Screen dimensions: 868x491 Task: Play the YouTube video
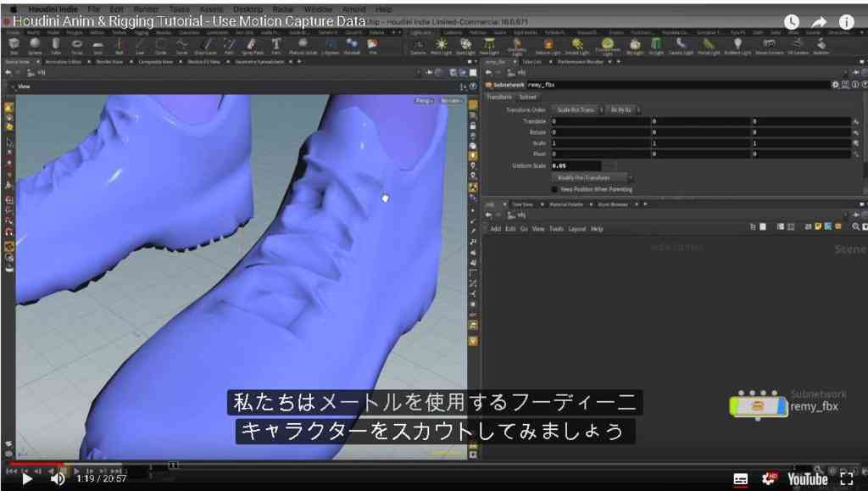[x=26, y=479]
